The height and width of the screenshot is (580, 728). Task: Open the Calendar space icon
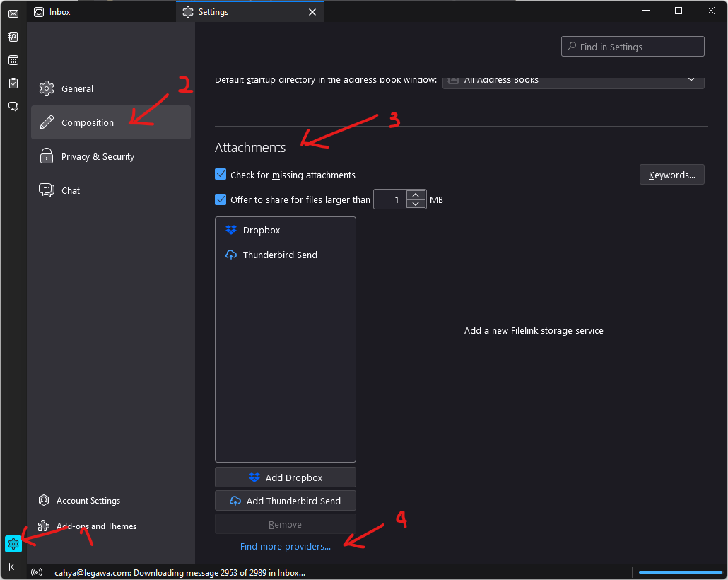tap(13, 60)
